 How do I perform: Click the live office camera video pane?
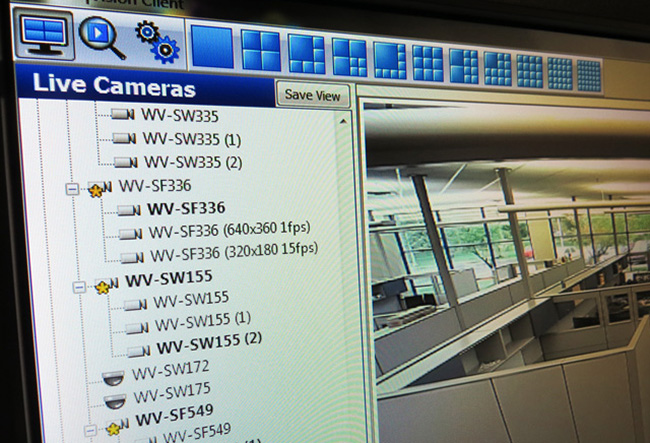tap(507, 274)
